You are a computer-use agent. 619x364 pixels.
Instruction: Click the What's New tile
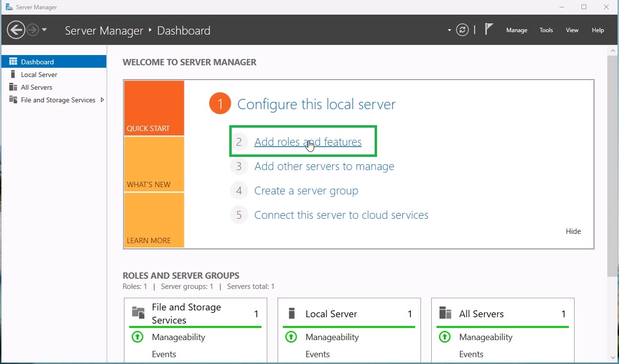click(154, 164)
